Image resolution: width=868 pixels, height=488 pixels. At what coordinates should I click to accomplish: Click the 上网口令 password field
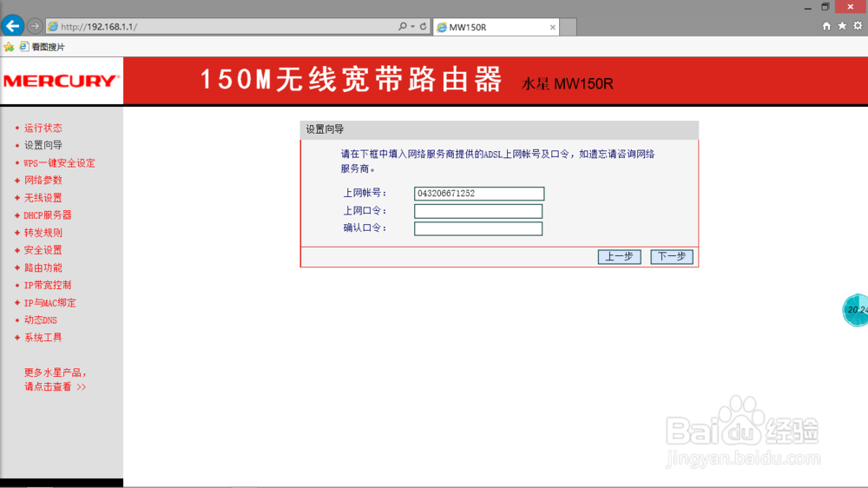pos(478,211)
